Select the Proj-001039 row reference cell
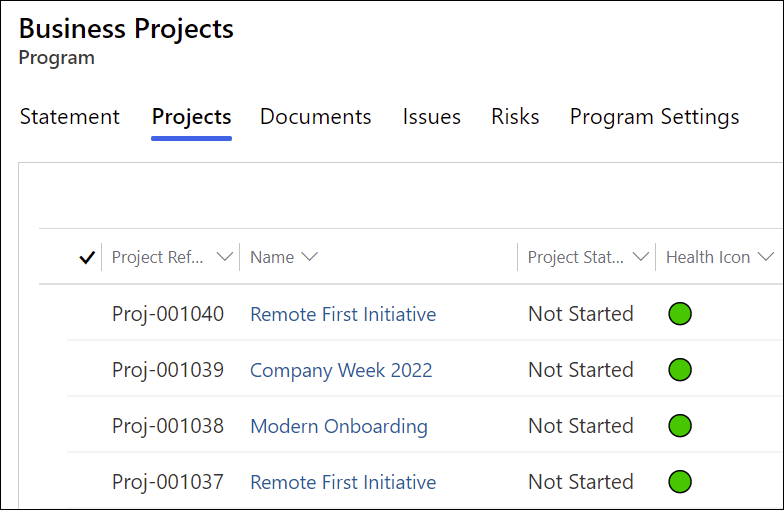784x510 pixels. [168, 370]
